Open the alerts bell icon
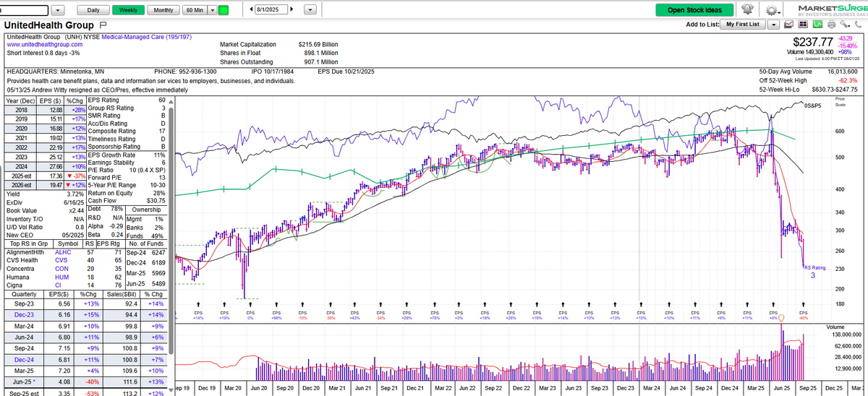Viewport: 868px width, 396px height. click(x=749, y=10)
